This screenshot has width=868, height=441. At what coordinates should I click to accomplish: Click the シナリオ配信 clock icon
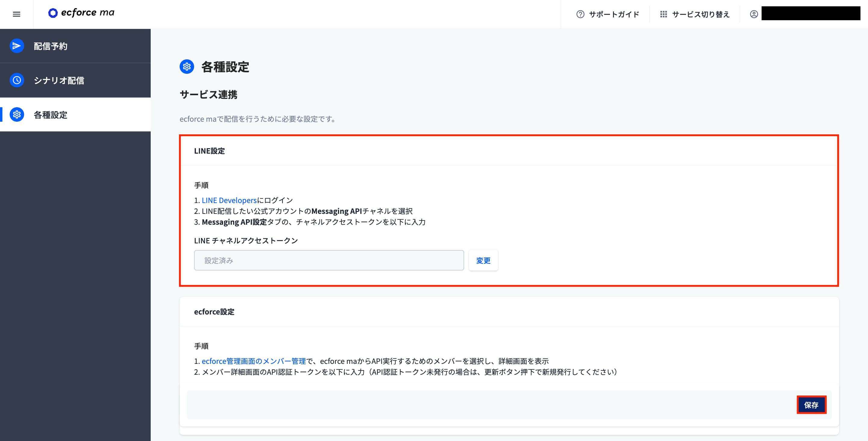16,80
